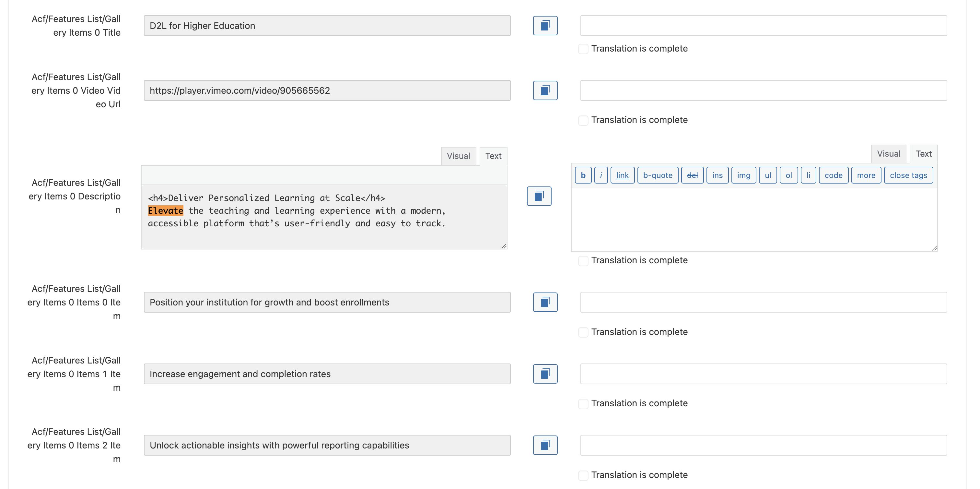Click the original 'Position your institution' field
Screen dimensions: 980x489
pyautogui.click(x=327, y=302)
